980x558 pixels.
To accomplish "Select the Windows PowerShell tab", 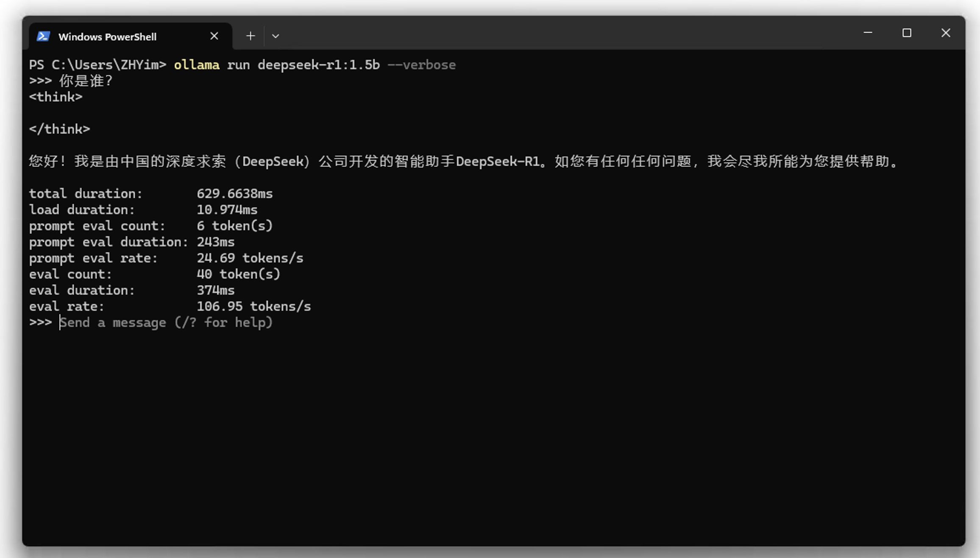I will [131, 36].
